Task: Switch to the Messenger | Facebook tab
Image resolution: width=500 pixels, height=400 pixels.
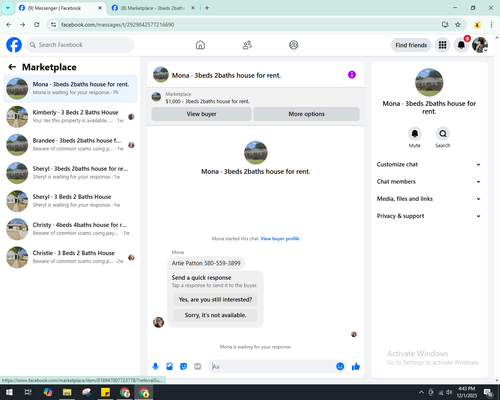Action: [60, 8]
